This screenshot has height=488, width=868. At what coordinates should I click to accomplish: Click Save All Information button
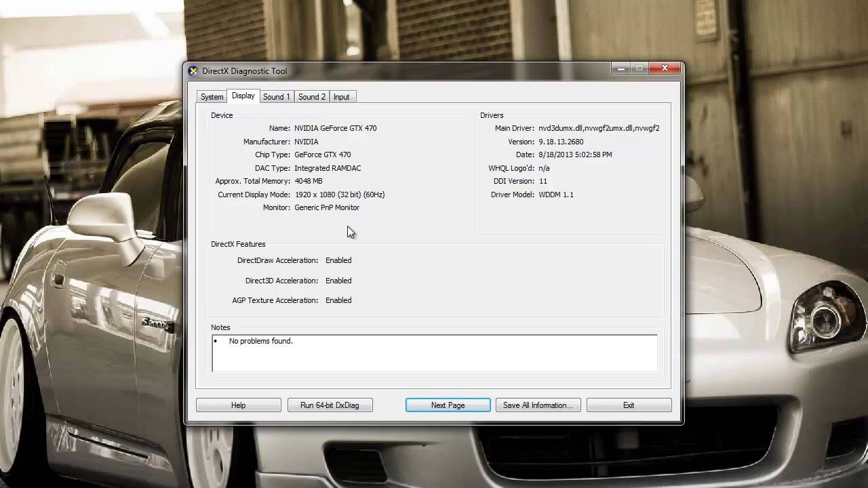(x=538, y=405)
